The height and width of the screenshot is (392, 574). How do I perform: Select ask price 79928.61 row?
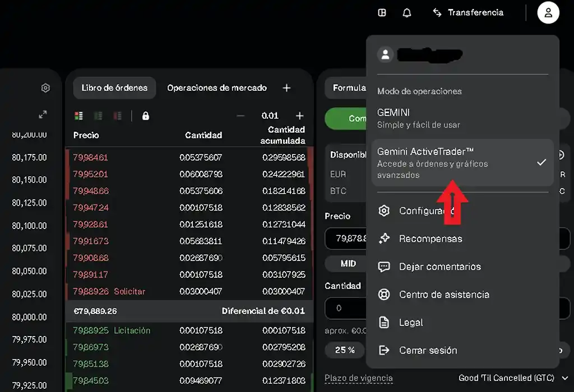189,225
